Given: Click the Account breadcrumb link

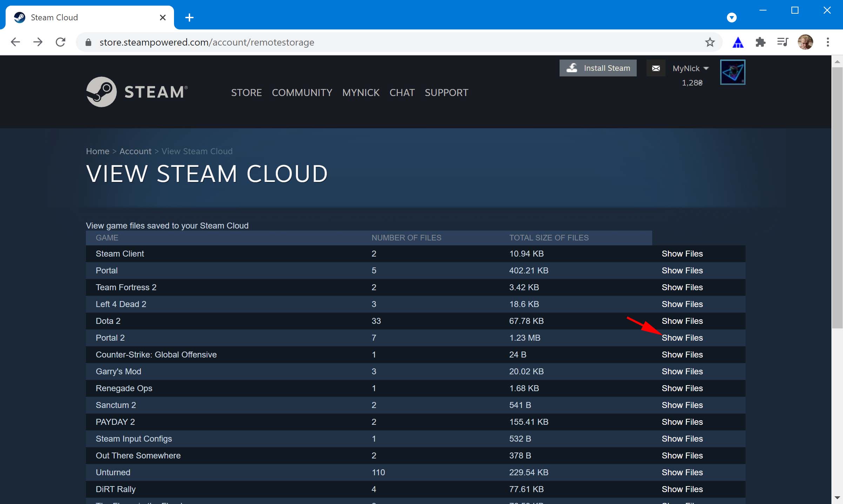Looking at the screenshot, I should tap(135, 151).
